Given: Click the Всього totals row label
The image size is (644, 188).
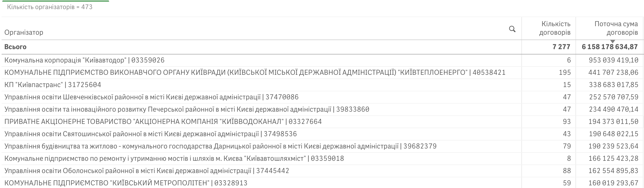Looking at the screenshot, I should click(x=16, y=47).
